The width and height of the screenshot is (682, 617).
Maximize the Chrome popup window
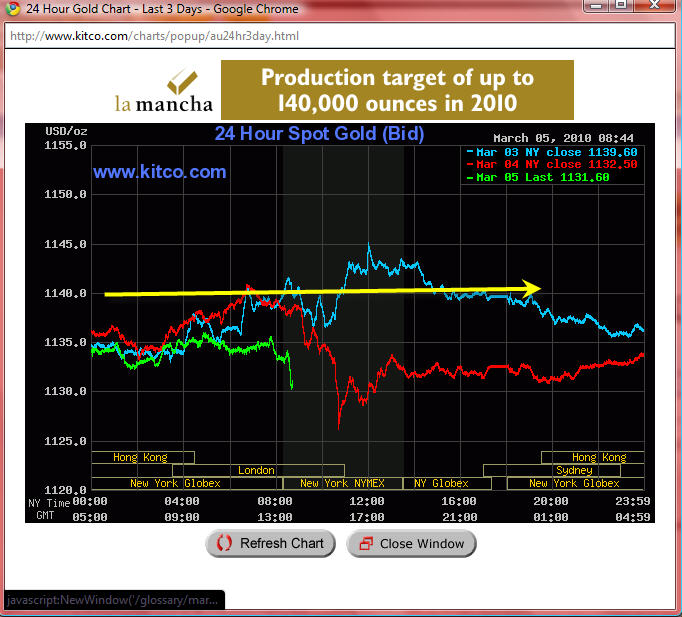tap(621, 6)
